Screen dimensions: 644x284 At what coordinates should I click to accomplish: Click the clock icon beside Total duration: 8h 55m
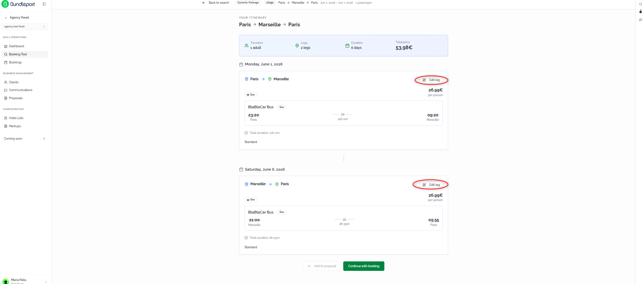point(246,238)
